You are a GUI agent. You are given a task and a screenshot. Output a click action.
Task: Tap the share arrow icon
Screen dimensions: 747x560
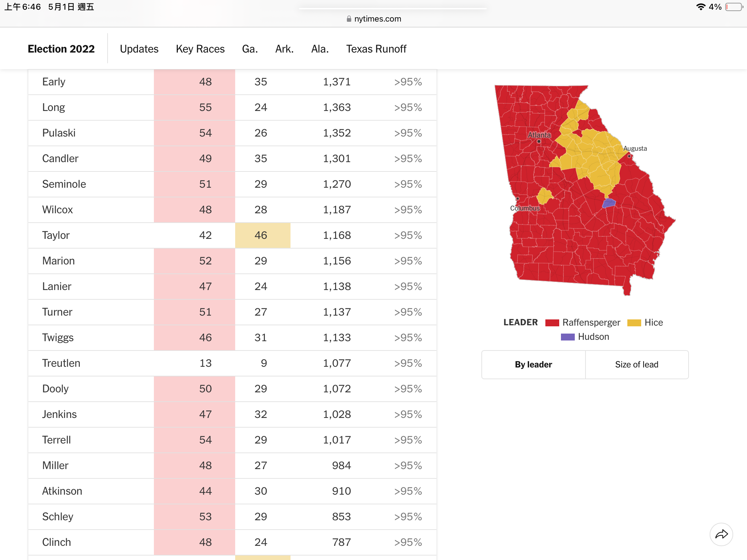[721, 534]
